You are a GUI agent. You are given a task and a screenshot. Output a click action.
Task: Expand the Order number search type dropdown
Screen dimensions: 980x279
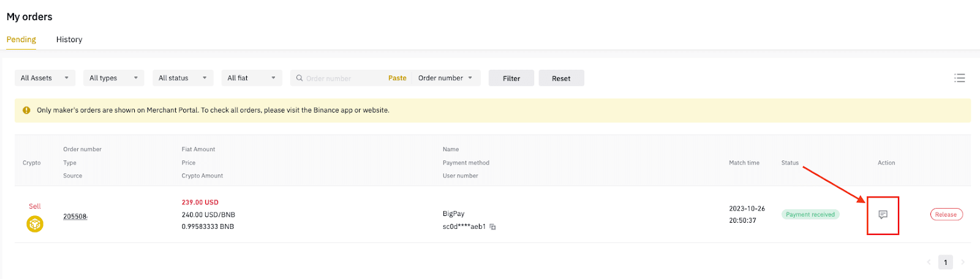[x=445, y=78]
